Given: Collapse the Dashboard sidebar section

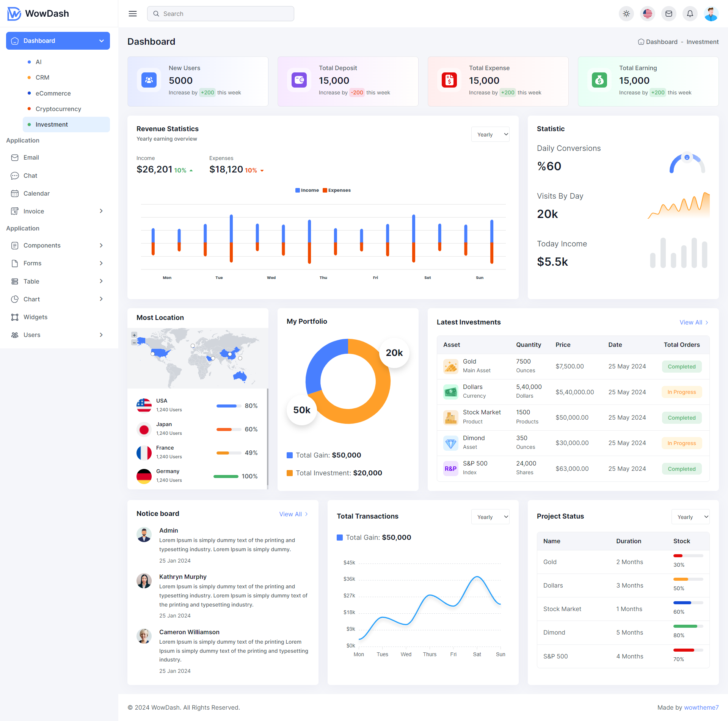Looking at the screenshot, I should (100, 41).
